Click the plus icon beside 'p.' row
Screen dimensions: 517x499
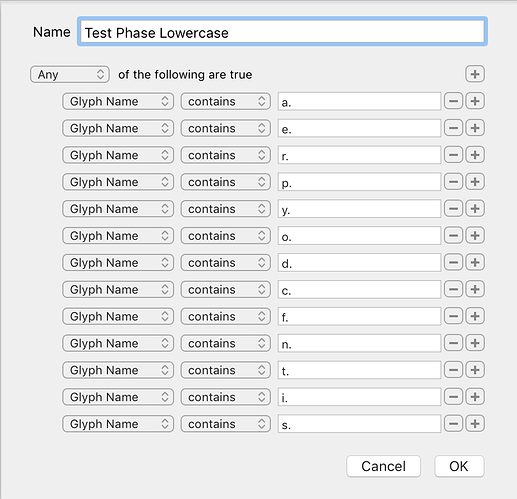475,182
